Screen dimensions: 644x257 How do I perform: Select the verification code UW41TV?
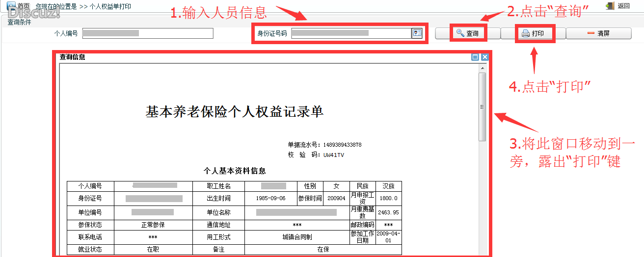click(x=335, y=154)
